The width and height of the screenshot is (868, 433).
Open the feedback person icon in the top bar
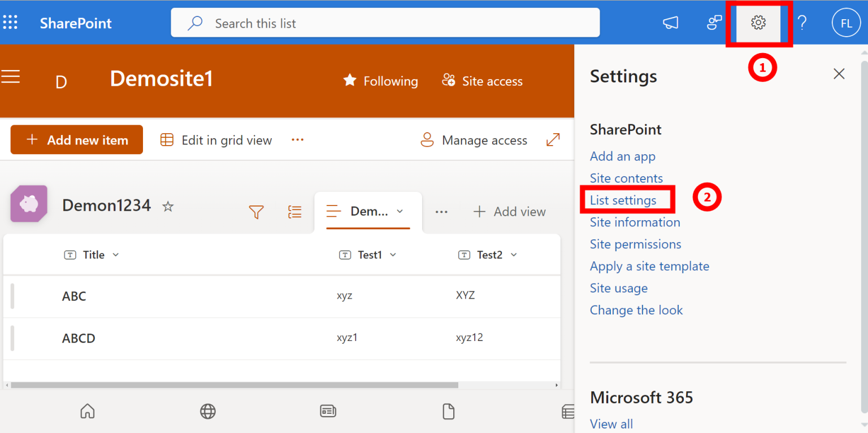[714, 23]
